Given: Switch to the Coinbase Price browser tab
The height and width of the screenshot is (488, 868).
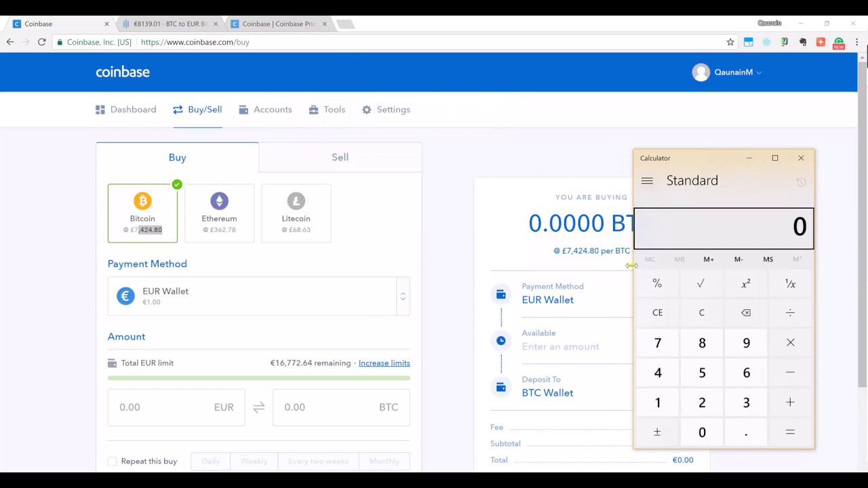Looking at the screenshot, I should 279,24.
